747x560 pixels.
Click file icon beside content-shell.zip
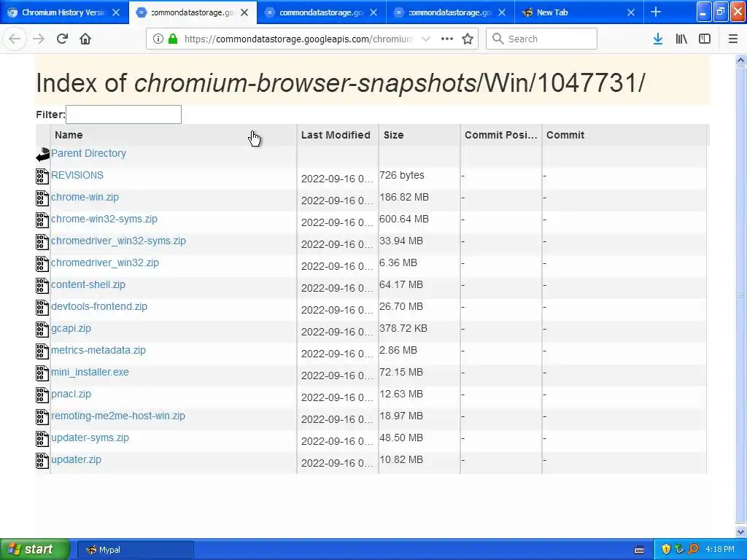(42, 286)
